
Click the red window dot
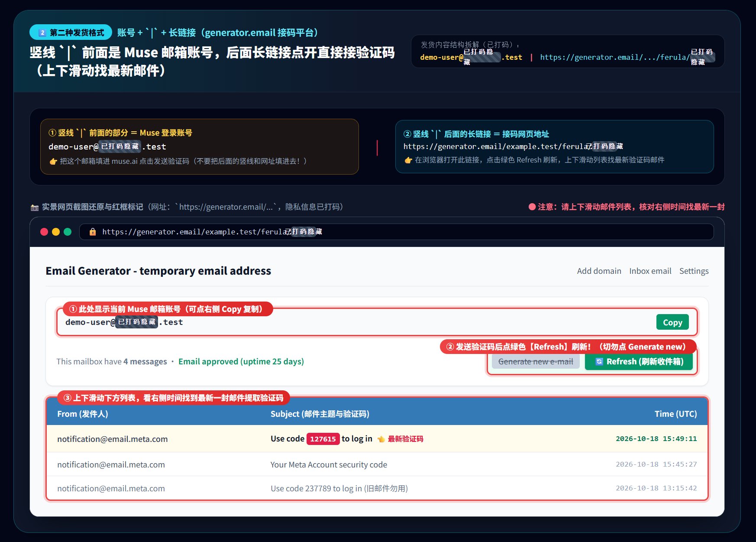pyautogui.click(x=44, y=232)
